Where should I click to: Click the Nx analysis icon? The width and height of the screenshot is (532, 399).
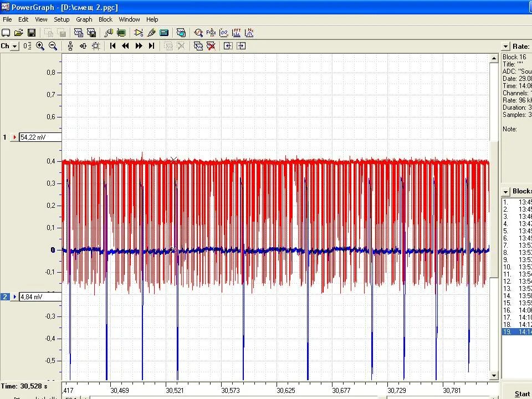[x=249, y=33]
